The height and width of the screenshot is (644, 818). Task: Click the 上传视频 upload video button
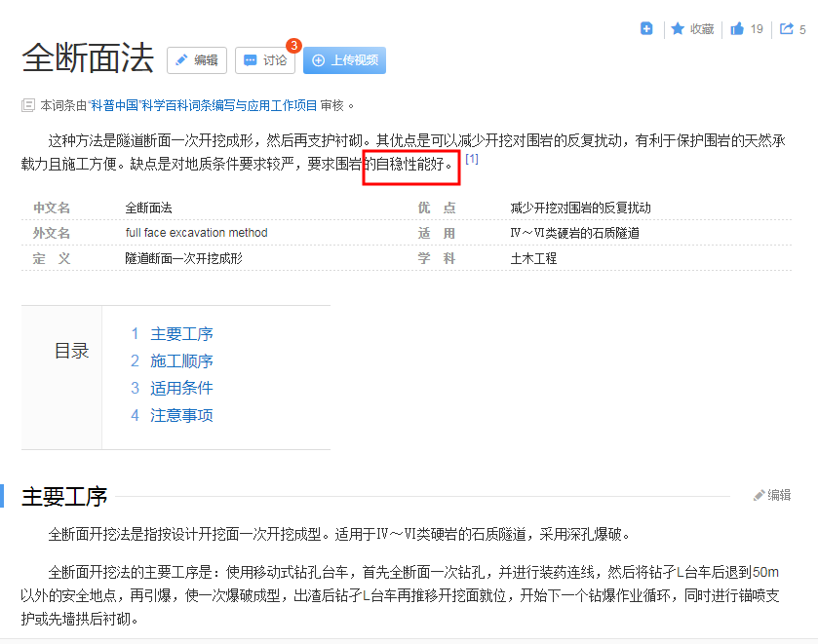click(x=344, y=60)
